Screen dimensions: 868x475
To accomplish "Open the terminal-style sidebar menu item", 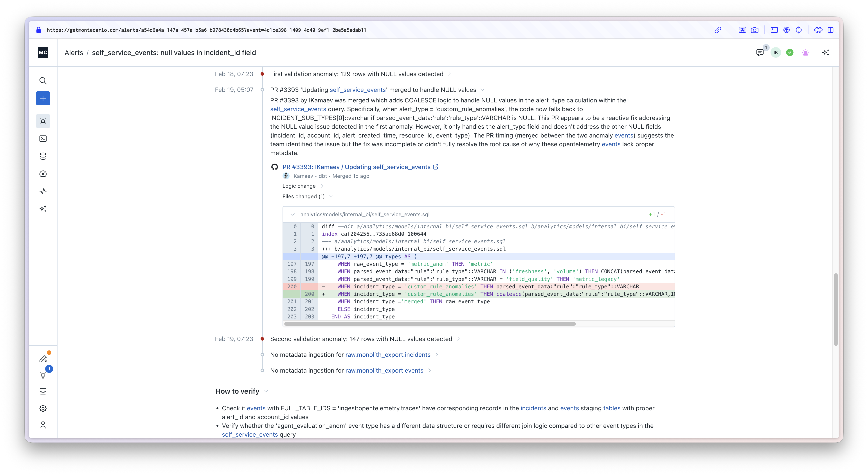I will click(x=43, y=139).
